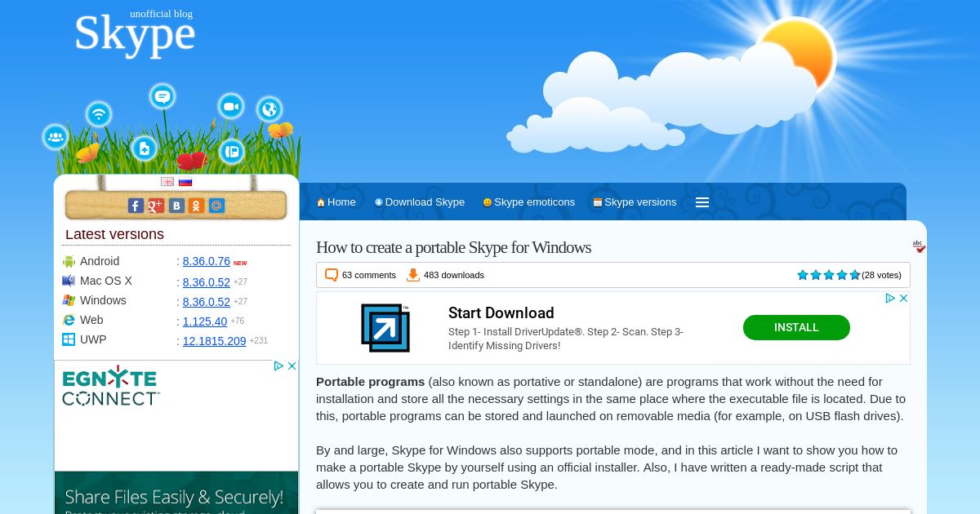This screenshot has width=980, height=514.
Task: Share via Mail.ru icon
Action: tap(216, 206)
